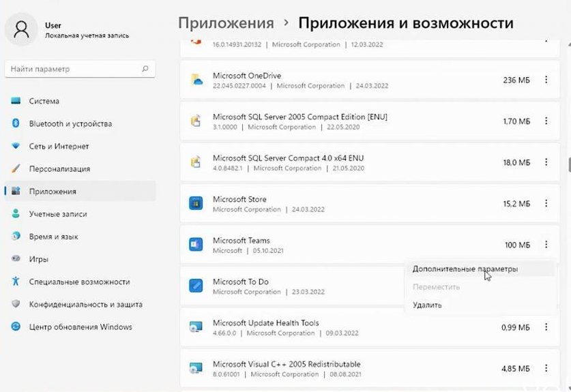The height and width of the screenshot is (392, 571).
Task: Navigate back to Приложения breadcrumb
Action: click(x=226, y=24)
